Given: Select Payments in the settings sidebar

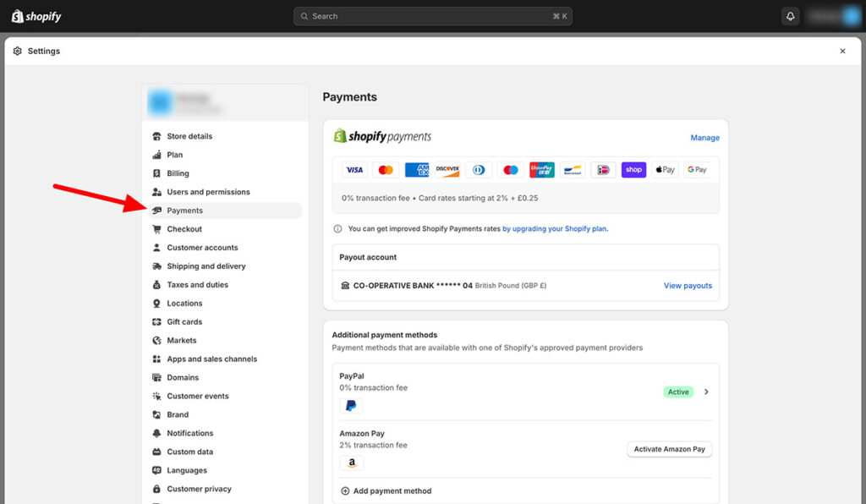Looking at the screenshot, I should pos(184,211).
